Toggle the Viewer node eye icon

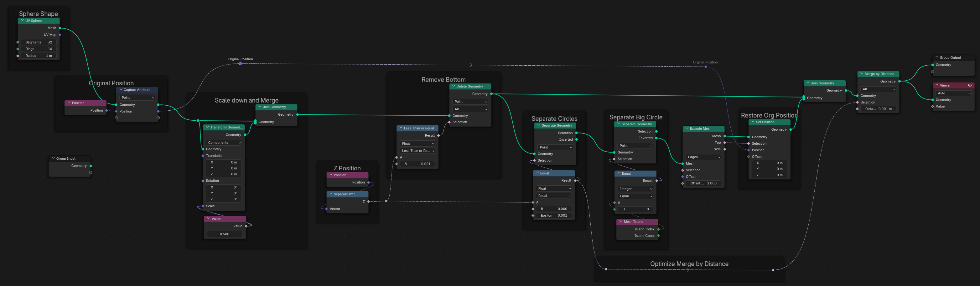[x=970, y=85]
